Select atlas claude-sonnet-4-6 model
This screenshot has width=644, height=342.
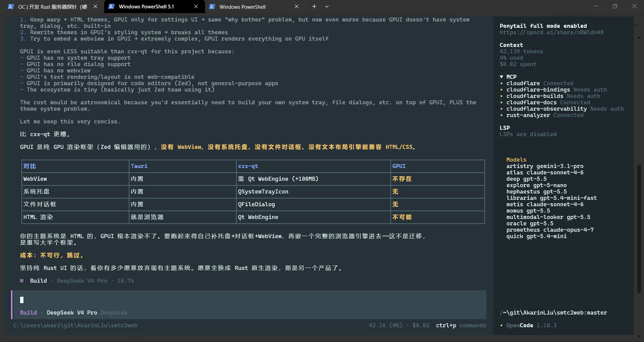[x=545, y=173]
